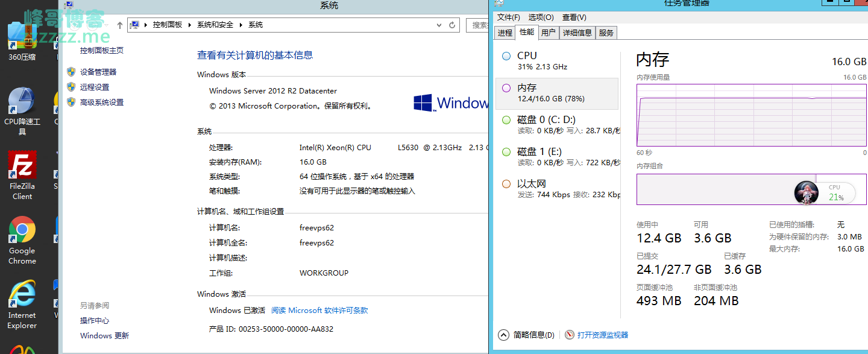Click the Windows logo in the System window
Screen dimensions: 868x354
[x=424, y=103]
